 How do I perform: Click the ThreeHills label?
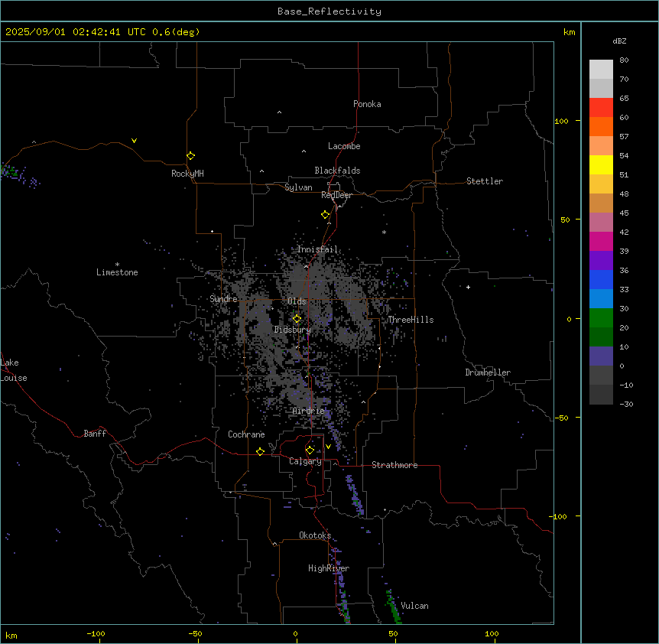[411, 320]
